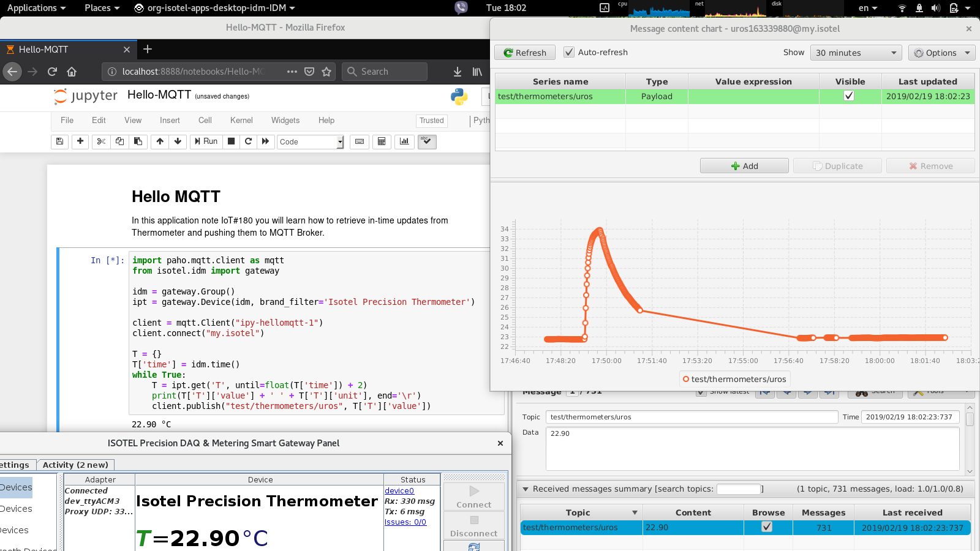Run the current Jupyter cell

[206, 141]
